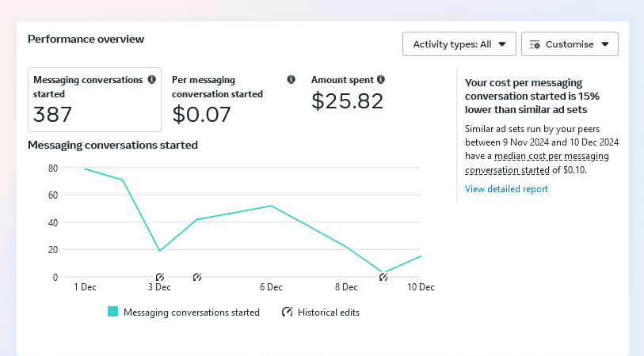Open the Customise dropdown menu
Screen dimensions: 644x356
(x=570, y=44)
